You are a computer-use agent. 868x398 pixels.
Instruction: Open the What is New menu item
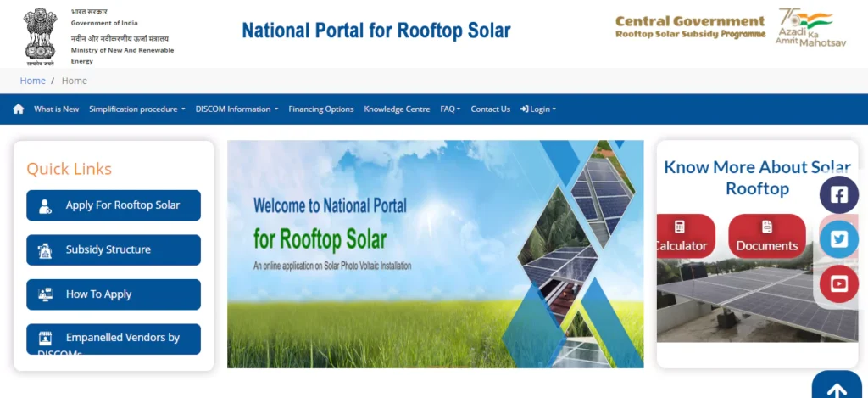coord(57,109)
